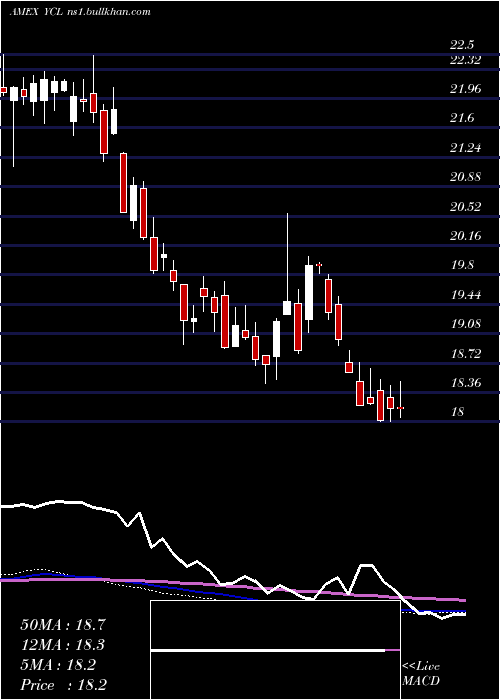Click the 19.8 price axis label

tap(462, 266)
